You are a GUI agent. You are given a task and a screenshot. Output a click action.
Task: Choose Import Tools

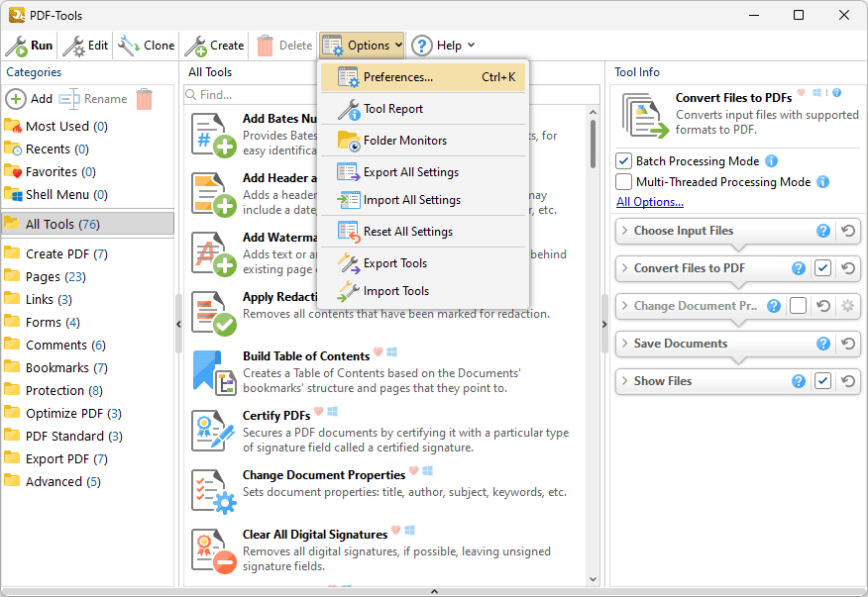click(x=423, y=291)
